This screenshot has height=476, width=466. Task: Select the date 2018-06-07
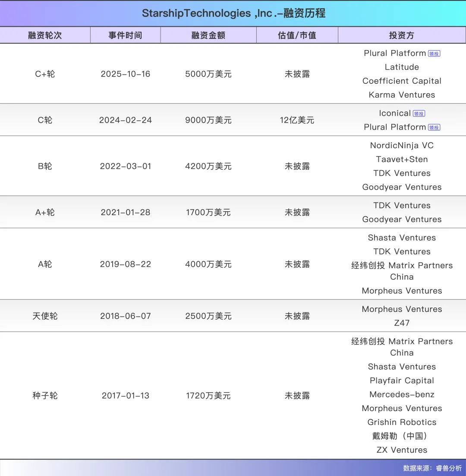click(125, 316)
